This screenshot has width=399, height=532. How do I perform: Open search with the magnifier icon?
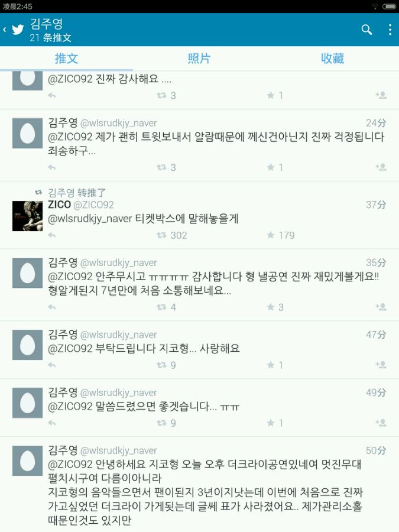tap(366, 30)
